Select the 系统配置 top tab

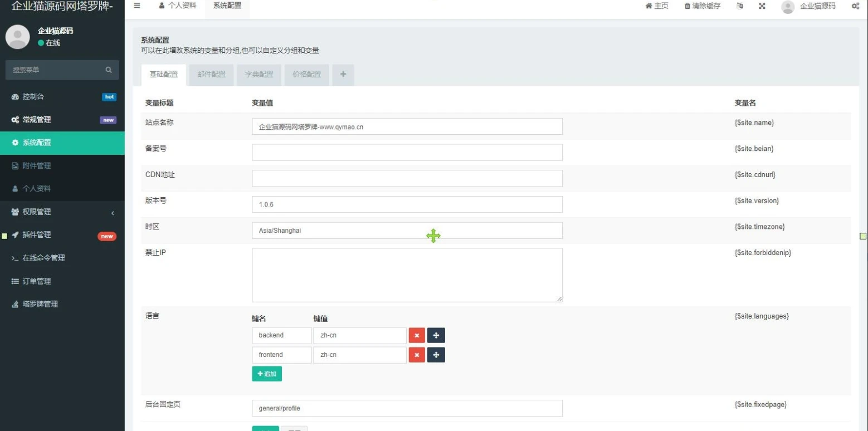click(227, 6)
